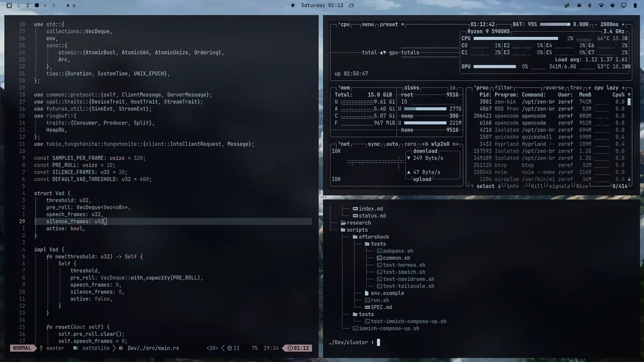The width and height of the screenshot is (644, 362).
Task: Toggle io mode in btop disks box
Action: click(x=452, y=88)
